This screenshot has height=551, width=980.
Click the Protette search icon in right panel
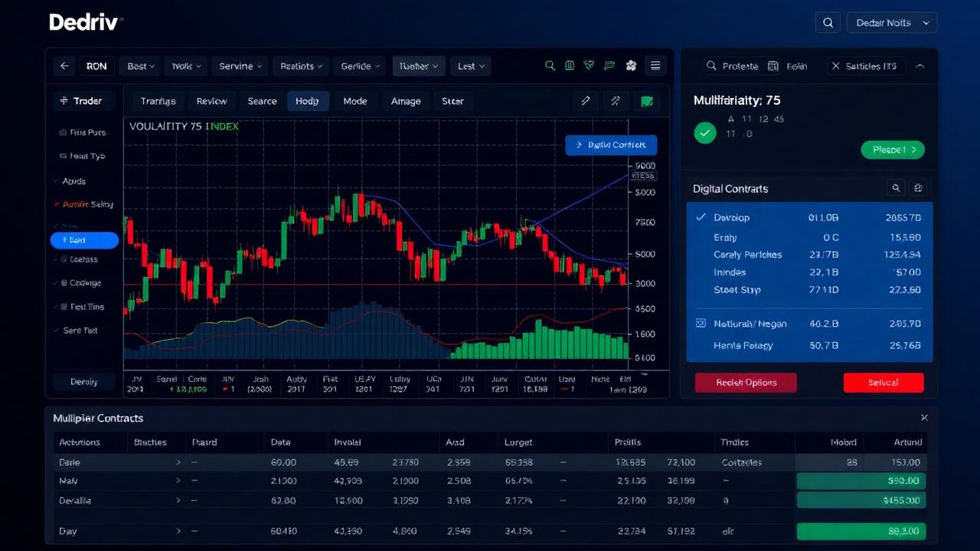(711, 67)
